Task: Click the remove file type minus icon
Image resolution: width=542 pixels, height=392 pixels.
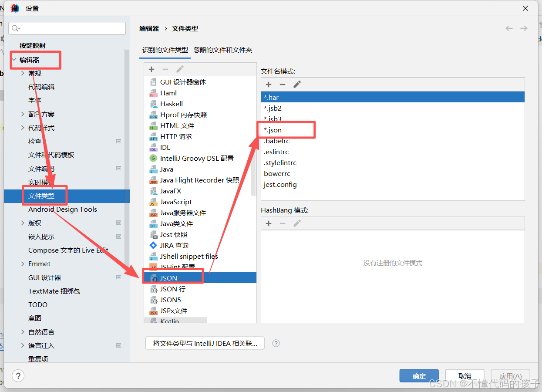Action: 165,69
